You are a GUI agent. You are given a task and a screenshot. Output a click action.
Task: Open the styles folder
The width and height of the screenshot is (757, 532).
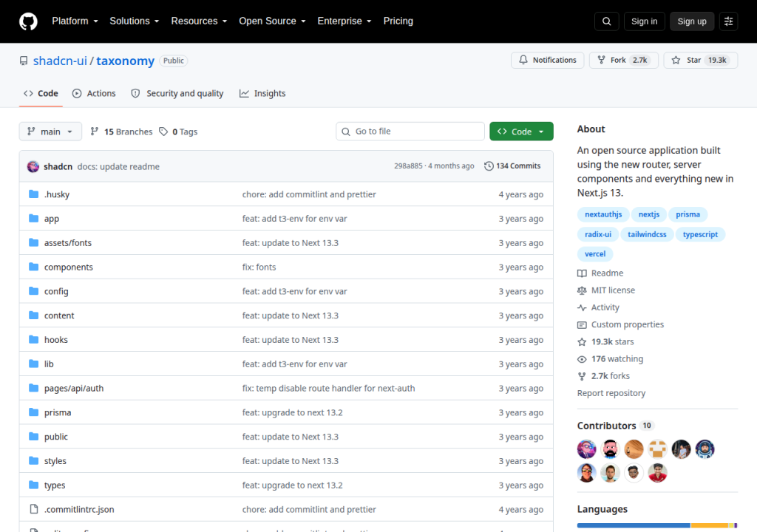point(55,461)
